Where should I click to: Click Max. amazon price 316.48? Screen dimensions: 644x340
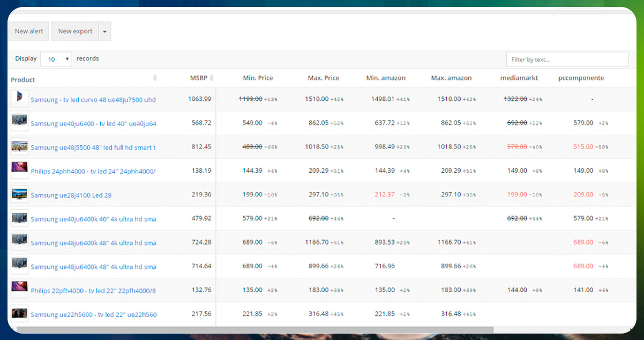click(x=451, y=314)
